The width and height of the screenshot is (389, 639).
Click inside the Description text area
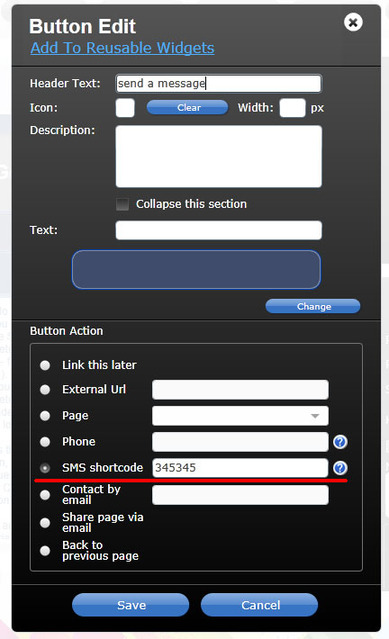click(x=219, y=156)
